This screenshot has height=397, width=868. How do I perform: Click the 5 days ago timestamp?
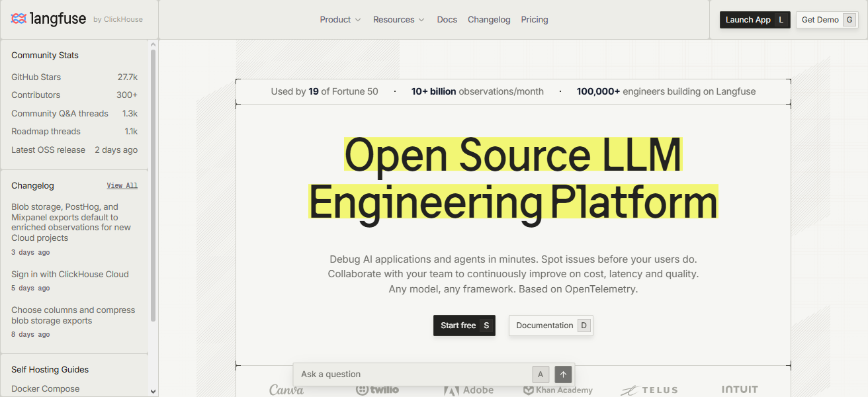30,288
